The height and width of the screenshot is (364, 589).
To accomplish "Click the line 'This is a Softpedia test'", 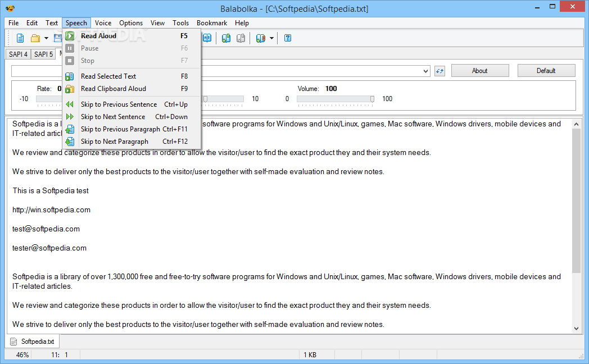I will pyautogui.click(x=51, y=190).
